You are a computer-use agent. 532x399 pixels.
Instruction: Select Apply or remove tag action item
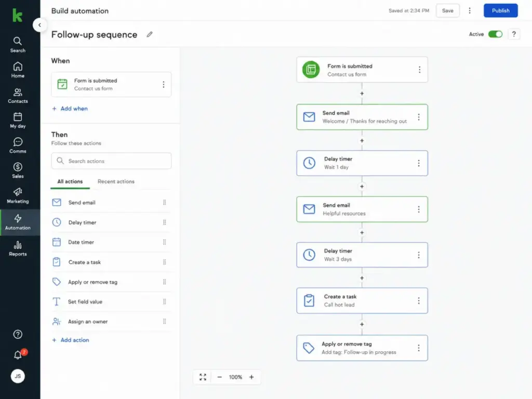coord(111,282)
